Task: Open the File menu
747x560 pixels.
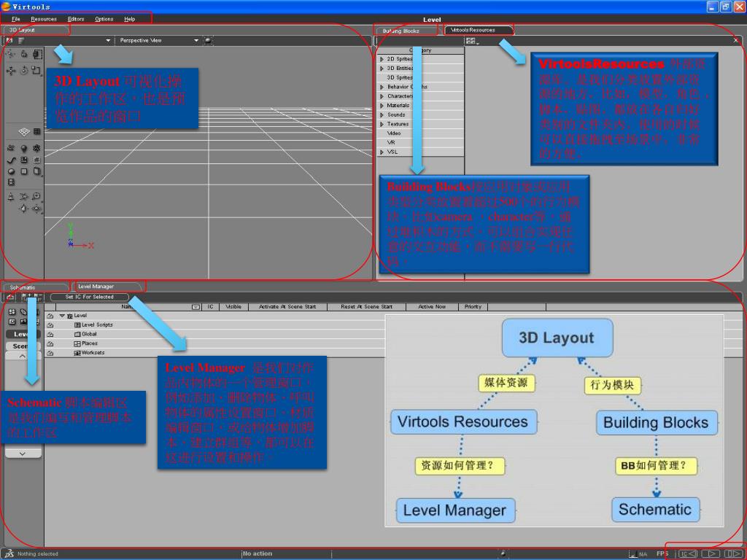Action: coord(16,19)
